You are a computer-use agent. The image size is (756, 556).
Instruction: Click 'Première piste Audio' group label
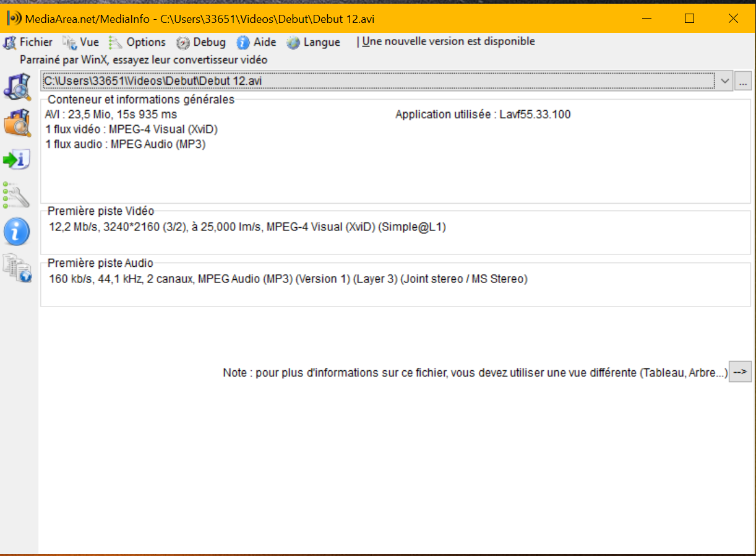100,263
